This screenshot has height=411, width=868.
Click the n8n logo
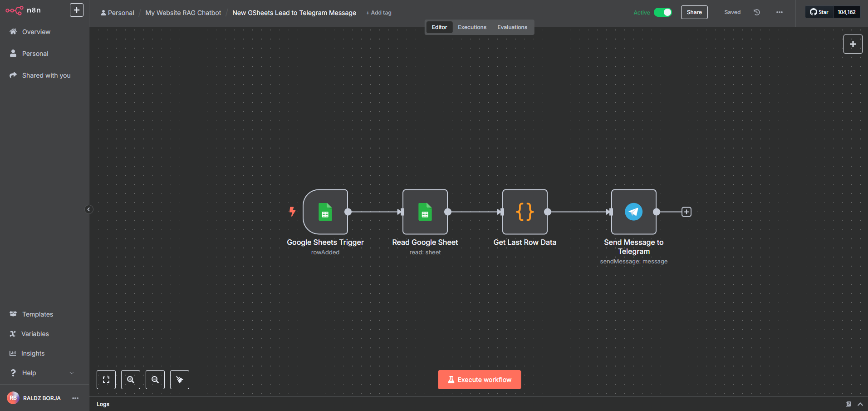pyautogui.click(x=23, y=10)
